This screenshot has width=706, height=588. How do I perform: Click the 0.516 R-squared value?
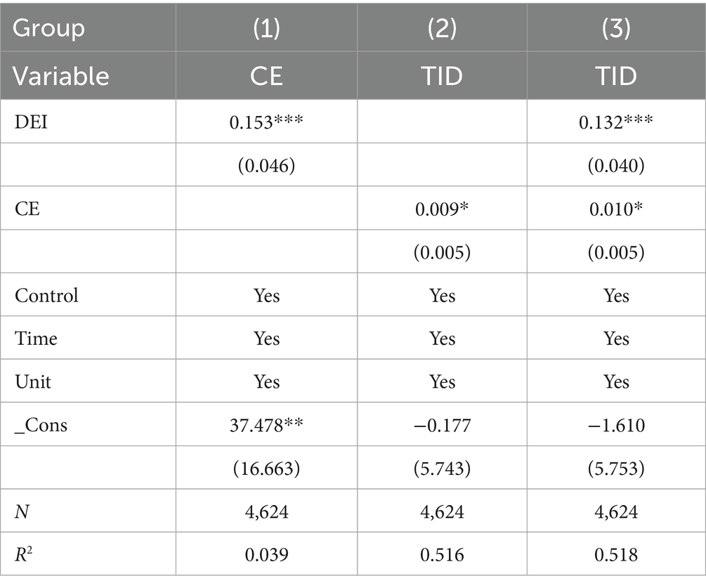442,555
